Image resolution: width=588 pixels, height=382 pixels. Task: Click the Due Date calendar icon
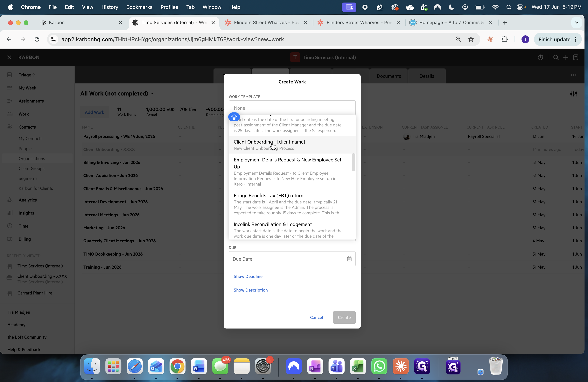pyautogui.click(x=349, y=259)
